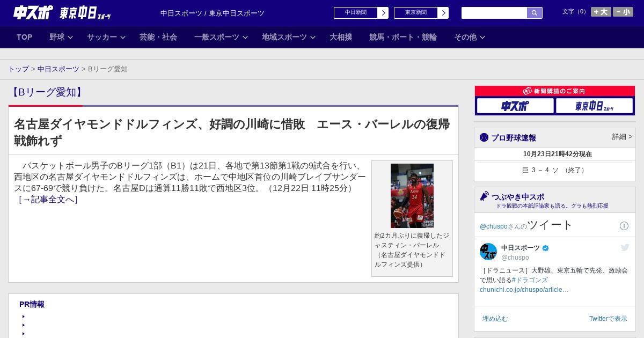The width and height of the screenshot is (644, 338).
Task: Click baseball icon beside プロ野球速報
Action: (484, 137)
